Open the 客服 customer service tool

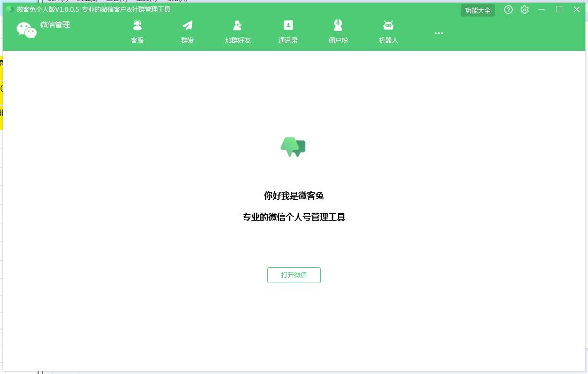pos(137,32)
